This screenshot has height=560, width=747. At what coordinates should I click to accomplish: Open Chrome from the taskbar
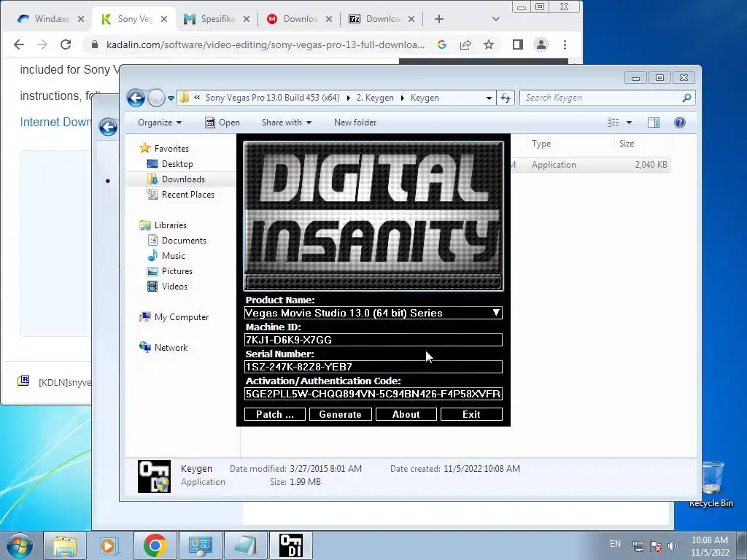pos(155,545)
